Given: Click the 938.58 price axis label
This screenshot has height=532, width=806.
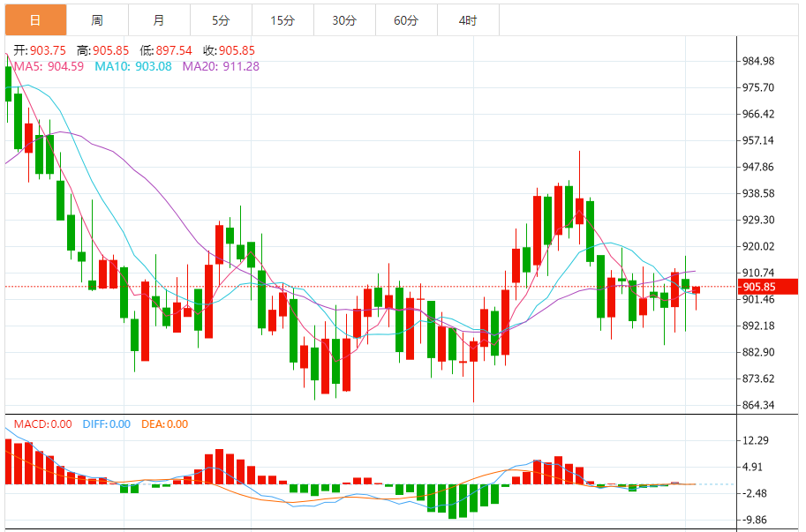Looking at the screenshot, I should coord(758,193).
